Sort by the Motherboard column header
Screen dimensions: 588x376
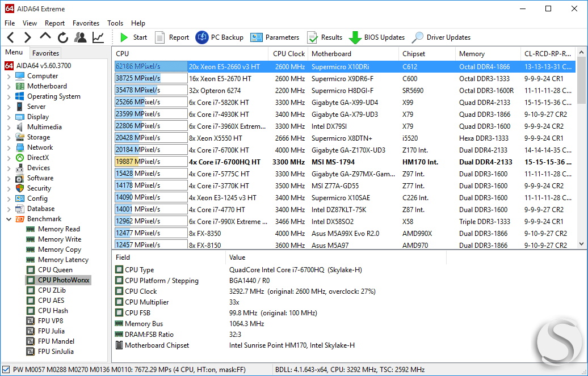tap(353, 54)
